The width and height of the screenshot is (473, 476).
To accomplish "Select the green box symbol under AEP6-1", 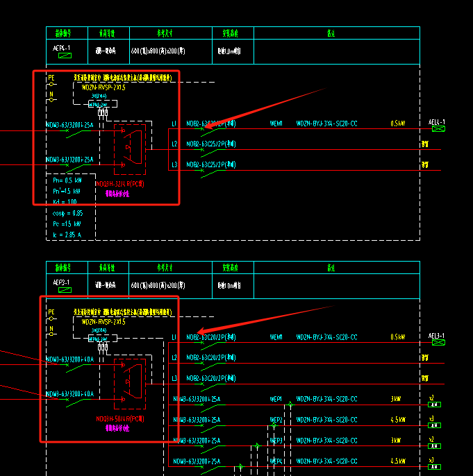I will (x=65, y=56).
